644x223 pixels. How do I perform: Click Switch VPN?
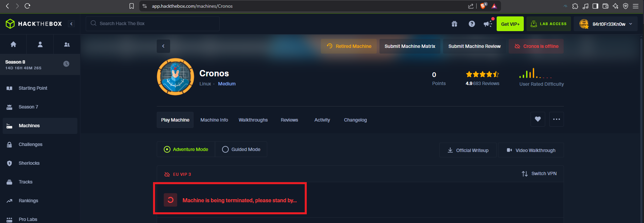(539, 173)
